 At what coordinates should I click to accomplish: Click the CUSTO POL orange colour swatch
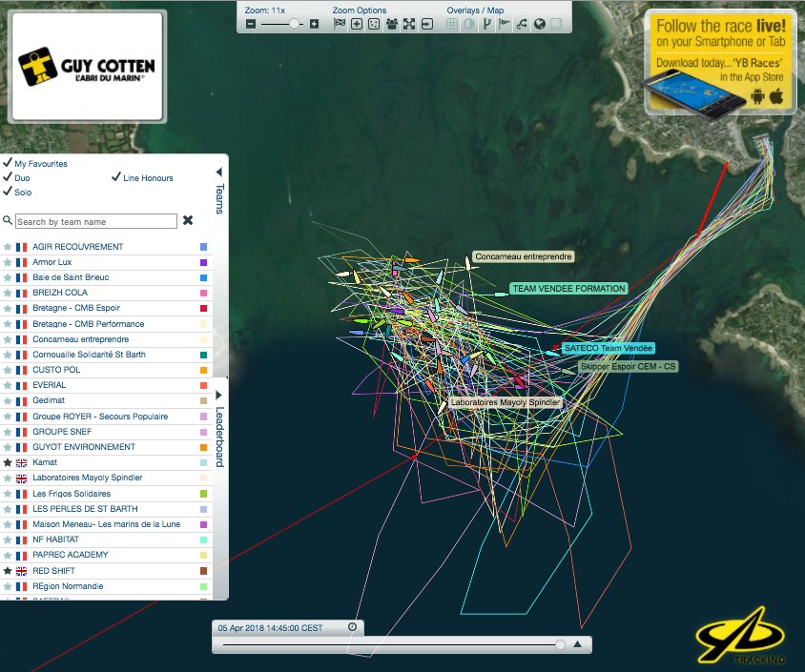203,370
